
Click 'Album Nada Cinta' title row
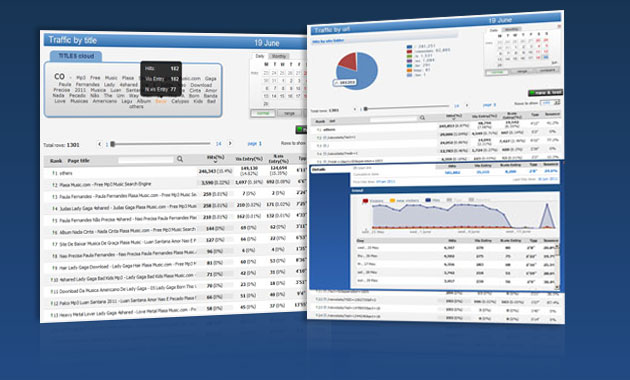pyautogui.click(x=128, y=231)
